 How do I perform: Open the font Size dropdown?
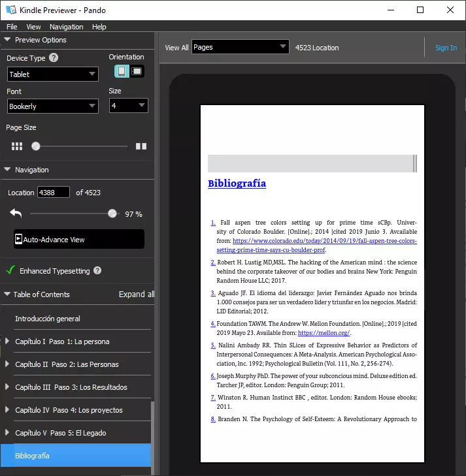(129, 106)
